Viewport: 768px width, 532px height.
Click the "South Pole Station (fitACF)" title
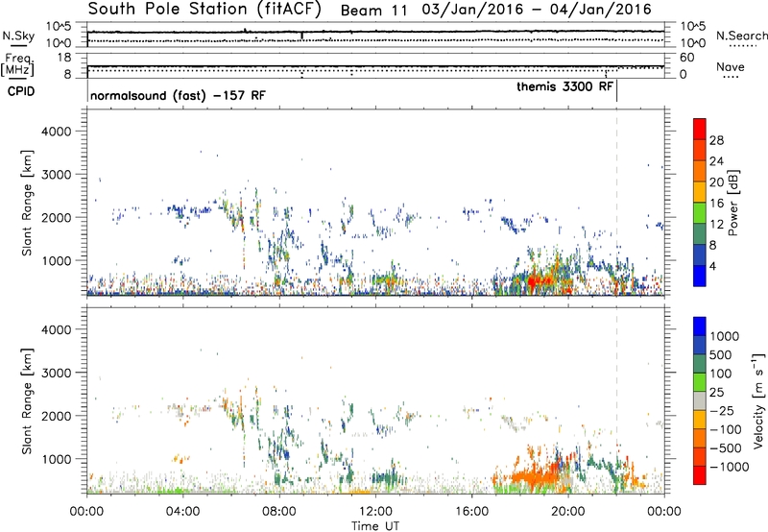(204, 9)
